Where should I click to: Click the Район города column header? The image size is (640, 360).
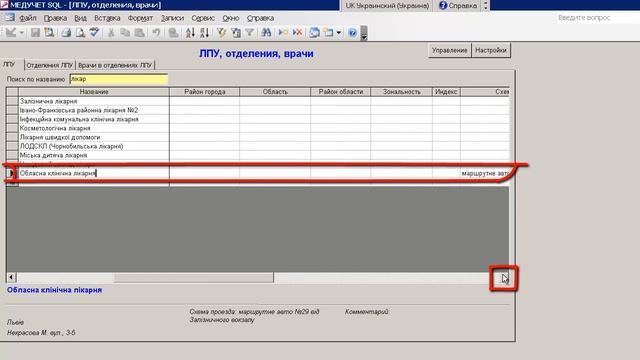coord(204,92)
